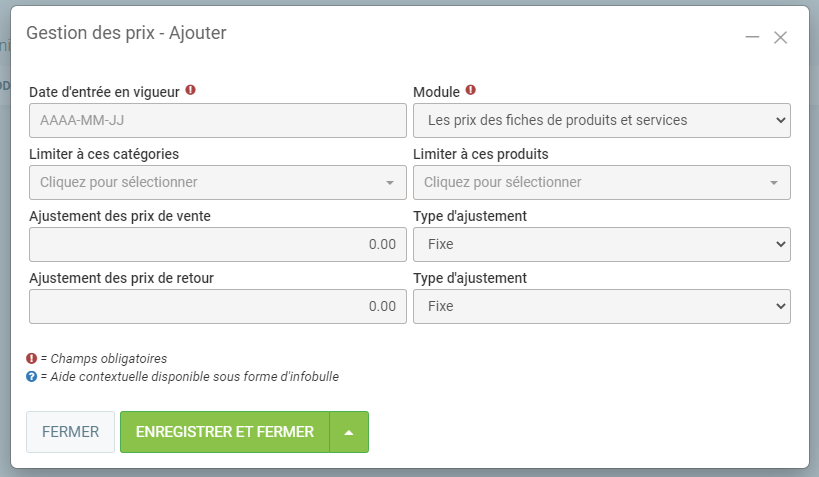Open Type d'ajustement for sale price
The width and height of the screenshot is (819, 477).
601,244
